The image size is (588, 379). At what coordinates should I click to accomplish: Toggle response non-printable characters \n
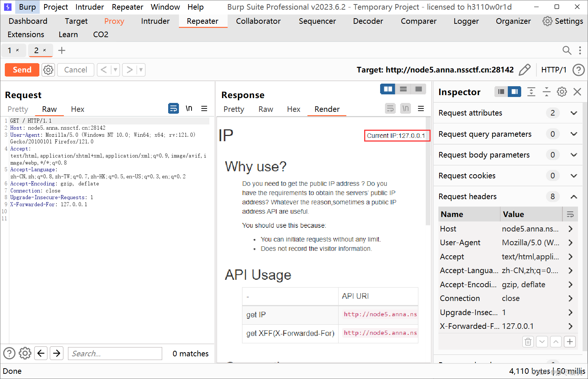pyautogui.click(x=405, y=108)
